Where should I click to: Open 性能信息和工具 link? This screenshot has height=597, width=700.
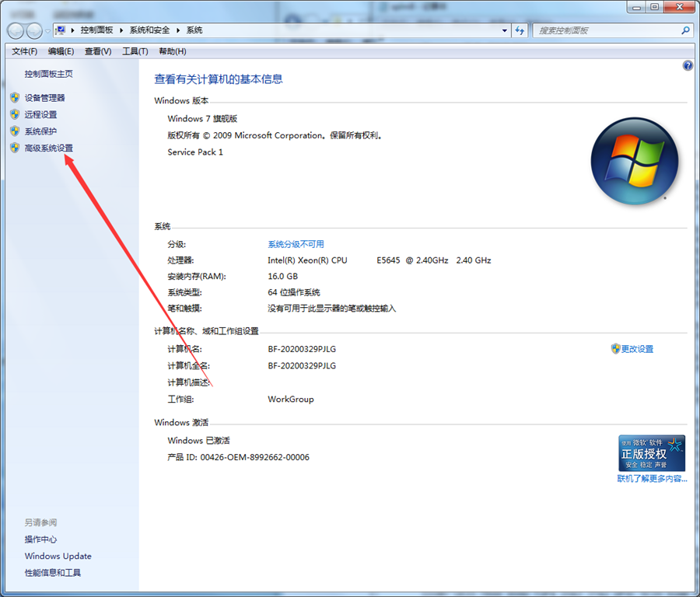[x=53, y=573]
